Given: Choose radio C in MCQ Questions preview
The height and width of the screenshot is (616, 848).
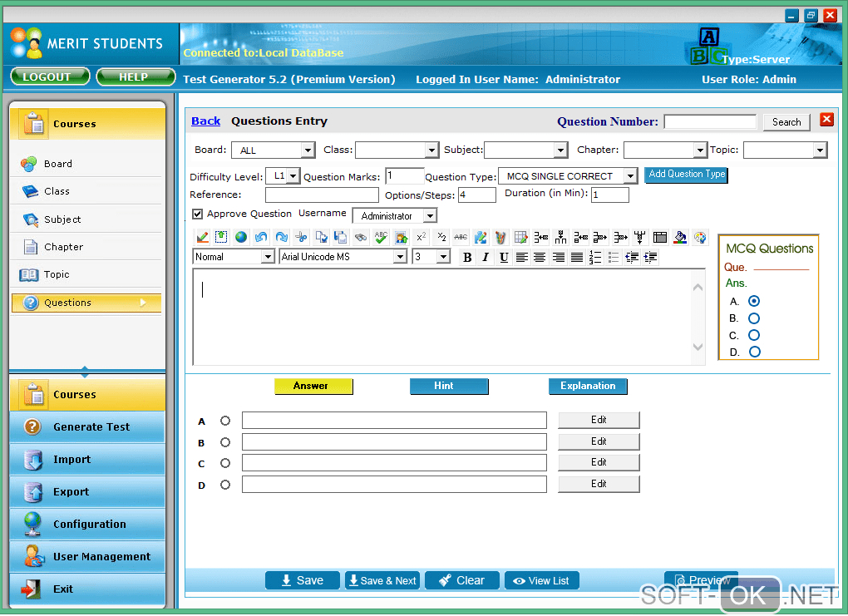Looking at the screenshot, I should (x=754, y=335).
